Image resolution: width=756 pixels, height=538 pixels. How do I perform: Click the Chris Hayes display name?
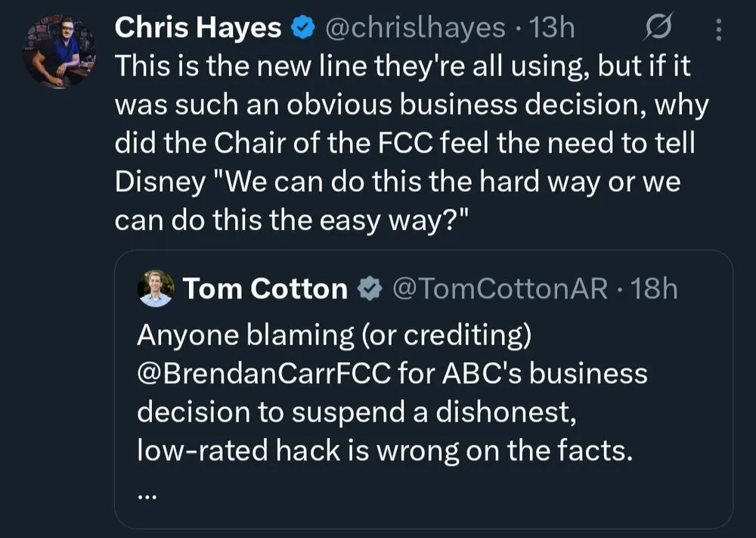(197, 28)
